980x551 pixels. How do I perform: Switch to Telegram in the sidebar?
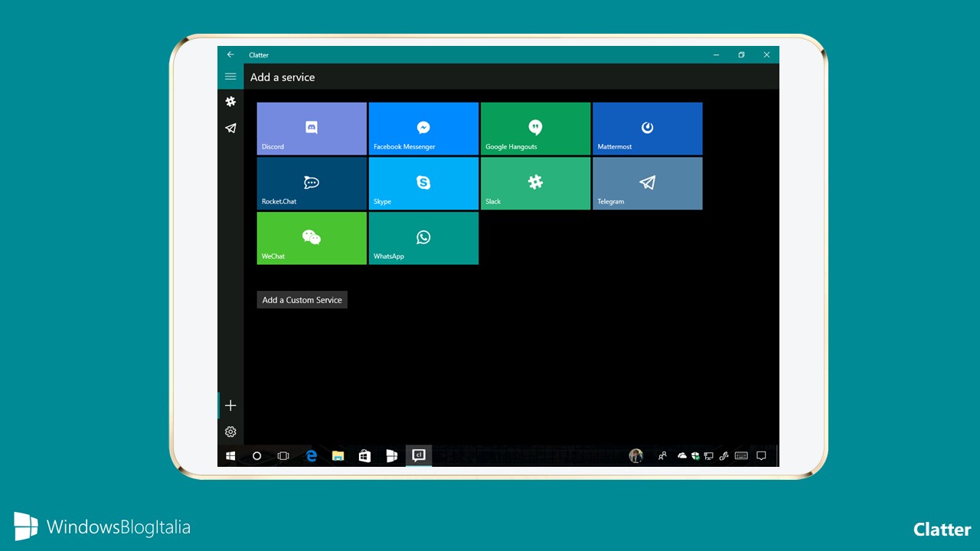click(x=230, y=129)
